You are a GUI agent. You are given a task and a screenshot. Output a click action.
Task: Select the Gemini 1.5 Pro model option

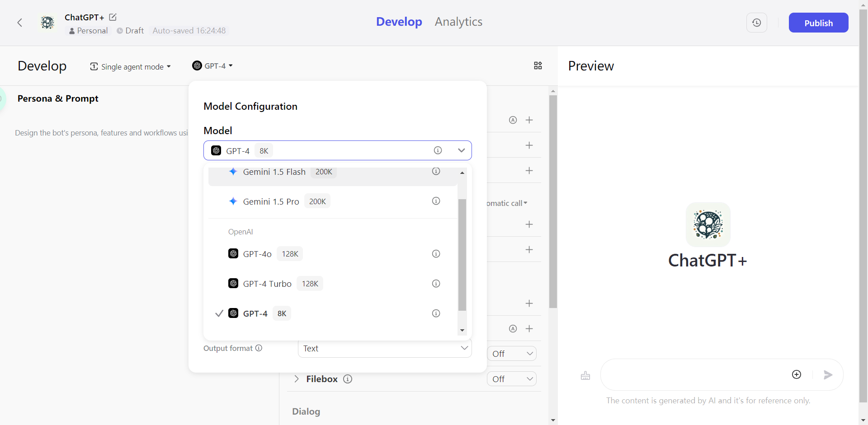(x=271, y=201)
